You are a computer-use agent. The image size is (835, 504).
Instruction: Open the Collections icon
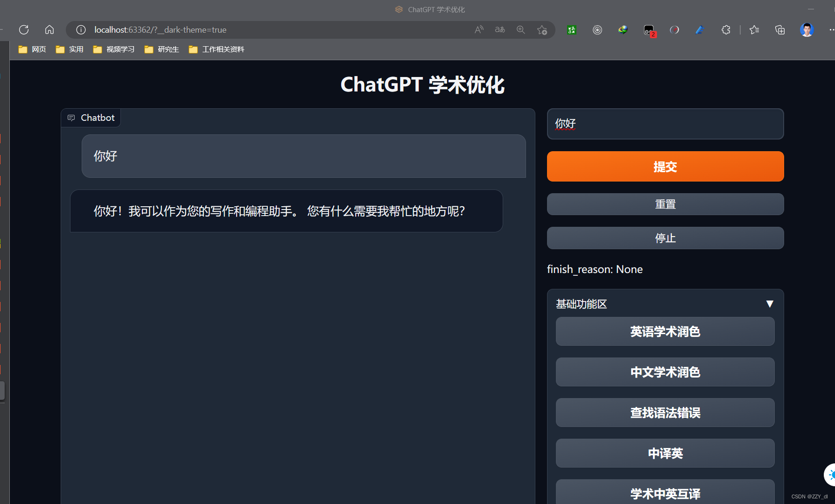tap(780, 30)
